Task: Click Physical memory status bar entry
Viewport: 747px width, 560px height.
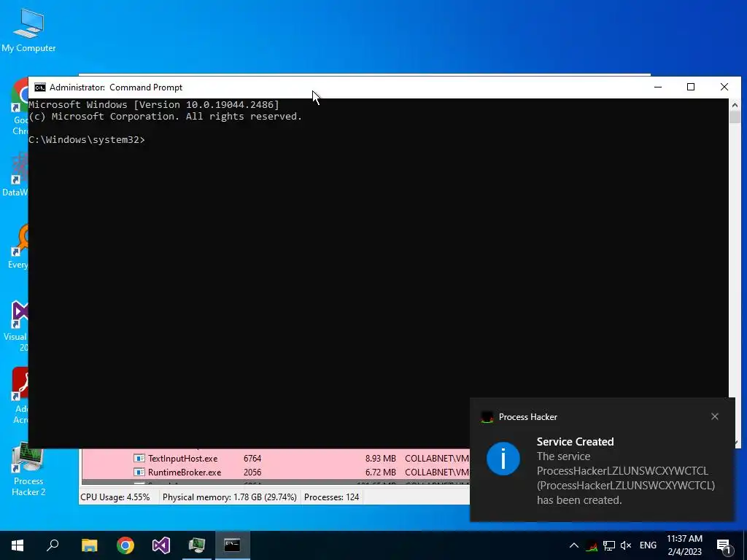Action: [x=229, y=497]
